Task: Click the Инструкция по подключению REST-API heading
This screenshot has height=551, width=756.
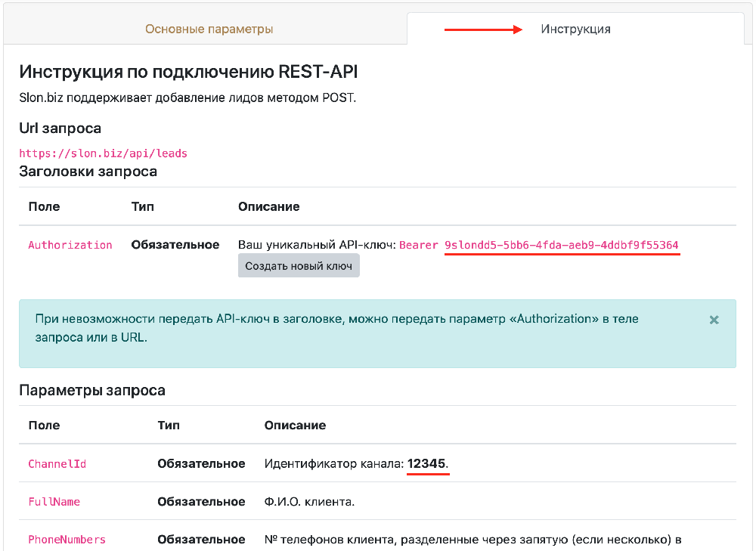Action: coord(188,72)
